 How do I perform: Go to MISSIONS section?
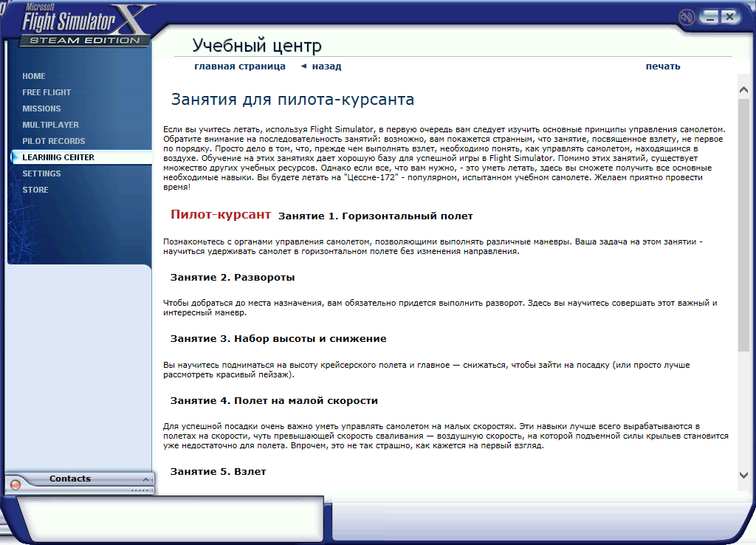pos(41,109)
